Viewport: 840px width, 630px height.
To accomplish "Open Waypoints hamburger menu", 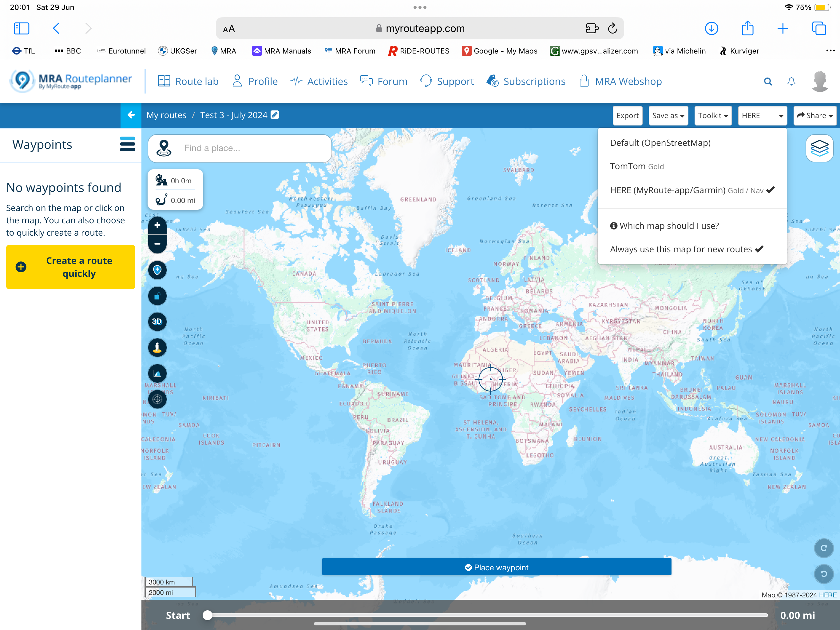I will [x=128, y=144].
